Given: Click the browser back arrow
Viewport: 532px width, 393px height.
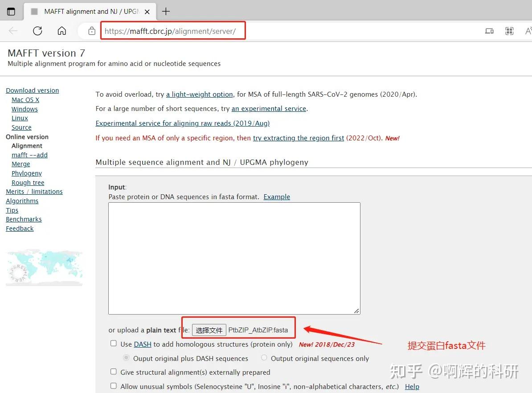Looking at the screenshot, I should click(x=12, y=31).
